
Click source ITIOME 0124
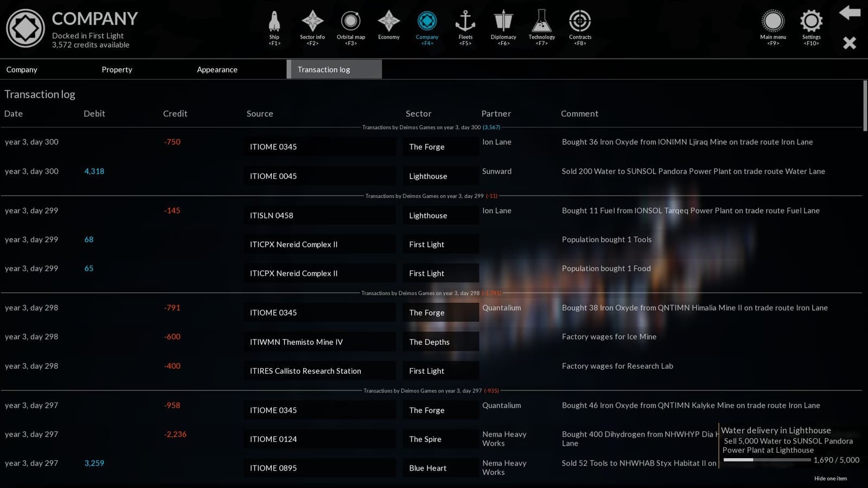[x=320, y=439]
